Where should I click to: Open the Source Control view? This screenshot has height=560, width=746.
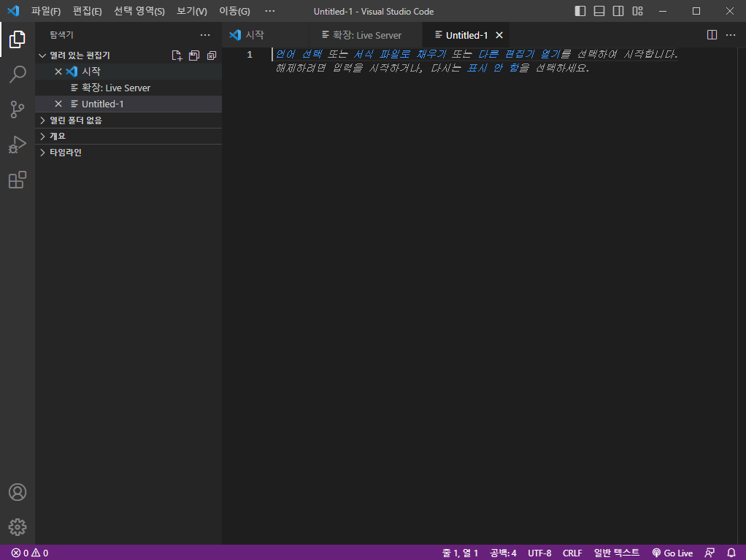[17, 110]
